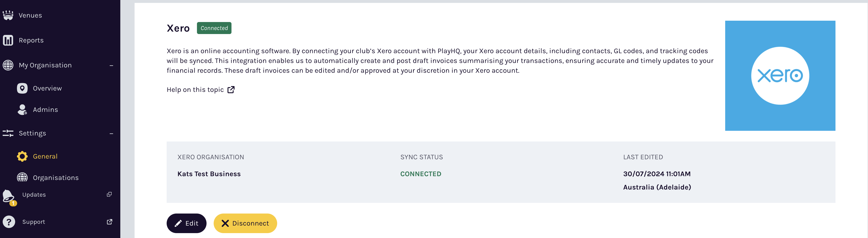This screenshot has width=868, height=238.
Task: Open the Reports section via its bar chart icon
Action: [8, 40]
